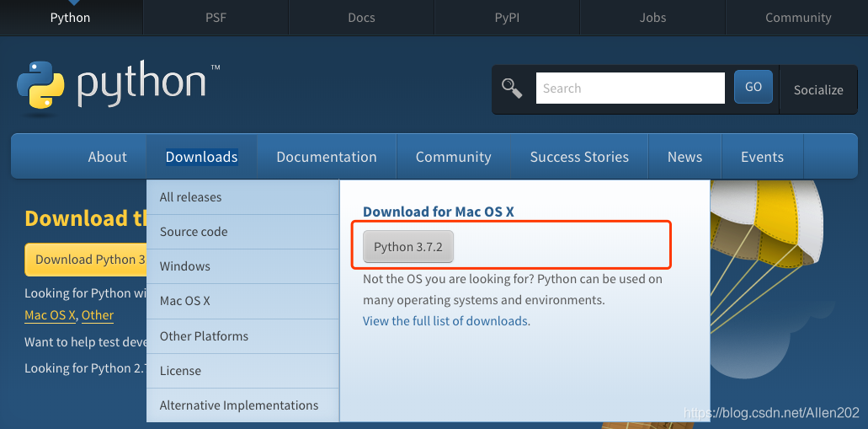Open Community in main navigation
Image resolution: width=868 pixels, height=429 pixels.
pos(454,157)
